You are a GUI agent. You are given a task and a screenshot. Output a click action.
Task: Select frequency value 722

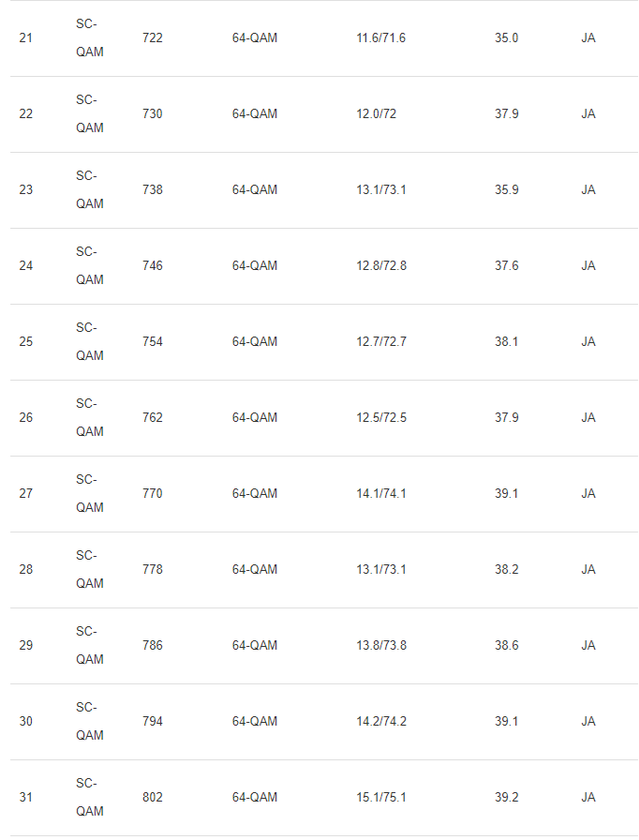pyautogui.click(x=152, y=38)
